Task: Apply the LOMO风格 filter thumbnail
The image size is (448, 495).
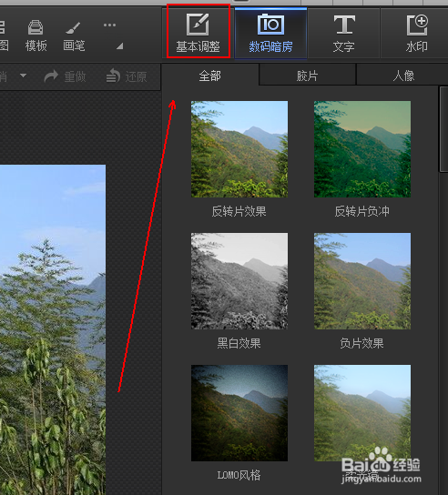Action: 239,413
